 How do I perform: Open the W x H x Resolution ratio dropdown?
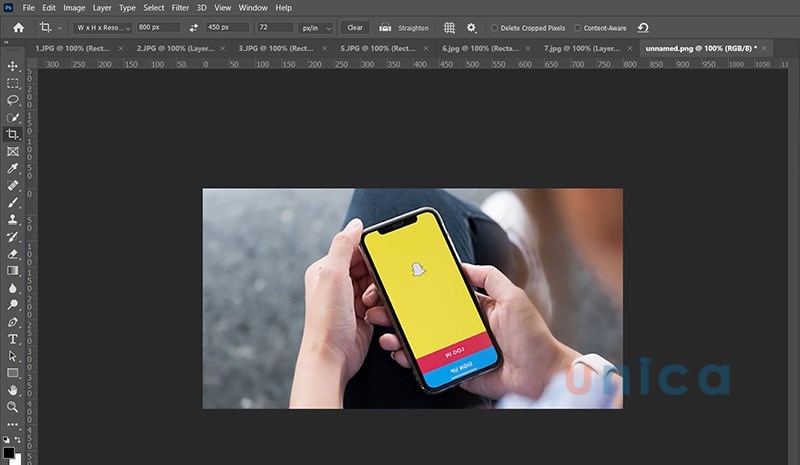pyautogui.click(x=103, y=28)
